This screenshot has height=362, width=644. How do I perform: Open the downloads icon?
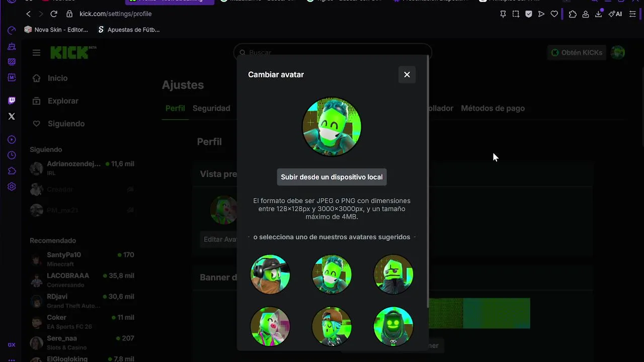(598, 14)
